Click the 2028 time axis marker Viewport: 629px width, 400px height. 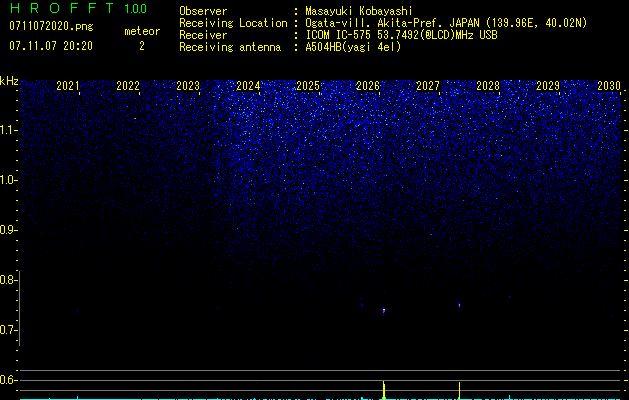click(x=488, y=85)
